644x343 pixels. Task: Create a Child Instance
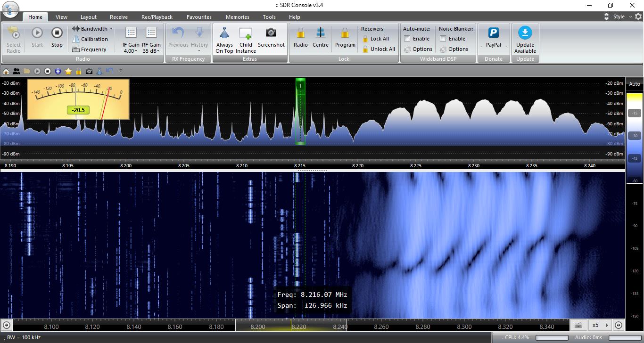246,40
